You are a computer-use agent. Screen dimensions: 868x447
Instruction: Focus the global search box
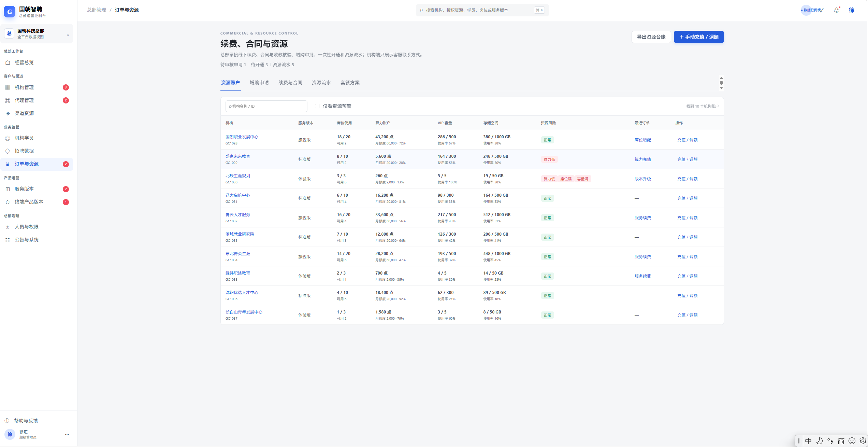tap(482, 10)
